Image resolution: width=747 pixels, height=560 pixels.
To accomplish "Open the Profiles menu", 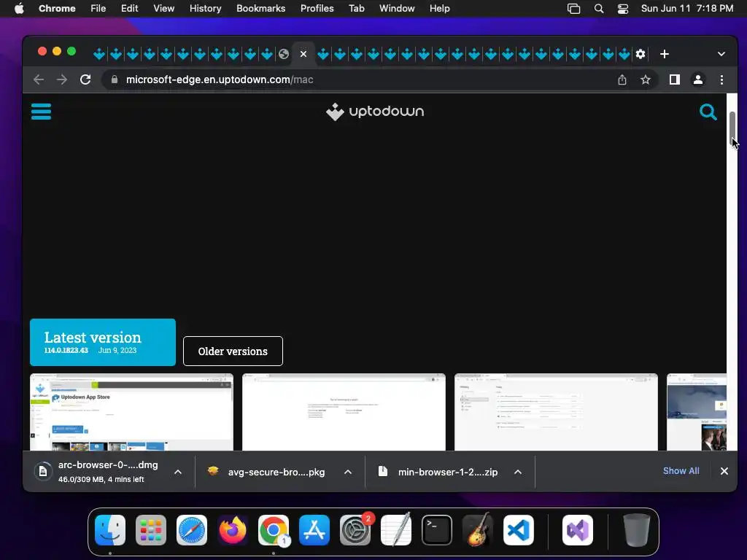I will click(x=317, y=8).
